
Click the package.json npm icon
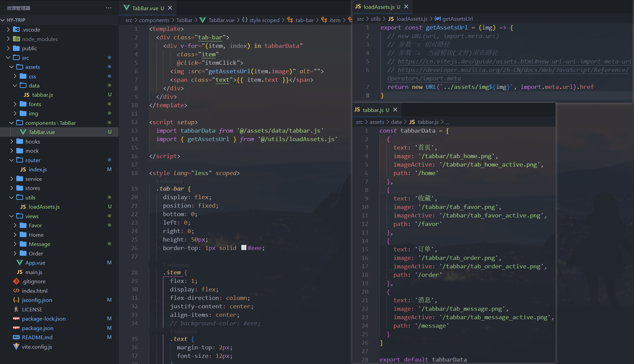pyautogui.click(x=16, y=328)
